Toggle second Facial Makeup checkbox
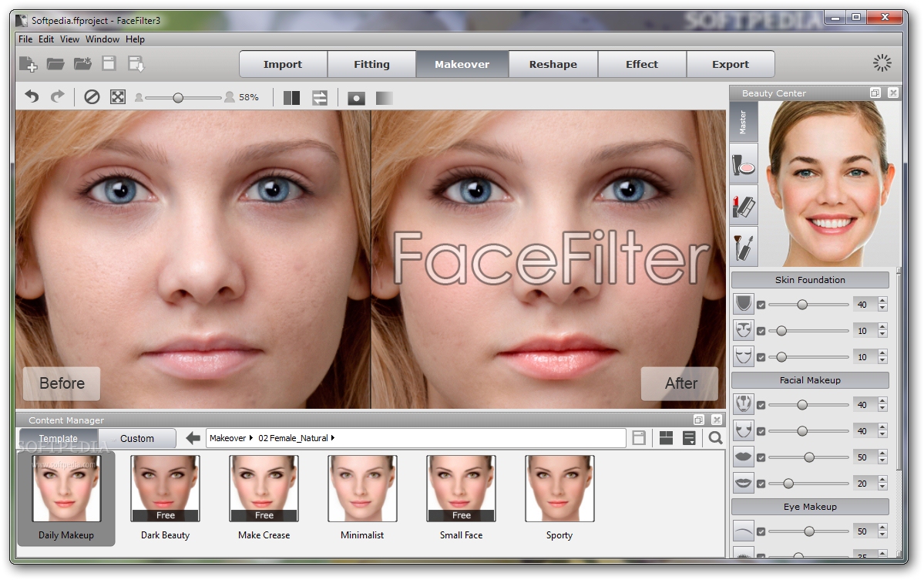The height and width of the screenshot is (580, 924). (761, 431)
